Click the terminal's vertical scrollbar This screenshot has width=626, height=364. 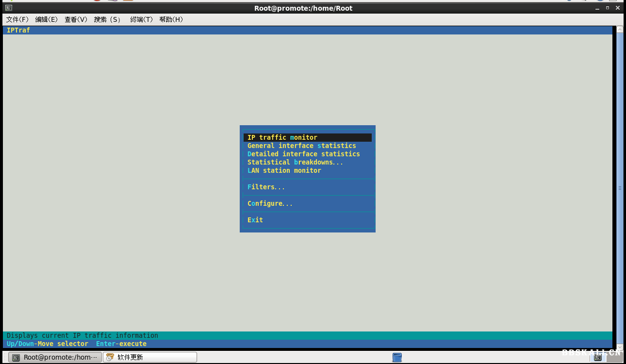pos(619,188)
